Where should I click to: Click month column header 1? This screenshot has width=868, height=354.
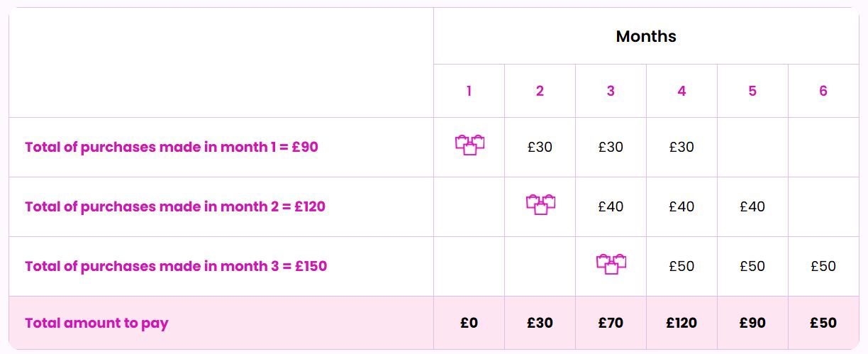click(x=469, y=91)
